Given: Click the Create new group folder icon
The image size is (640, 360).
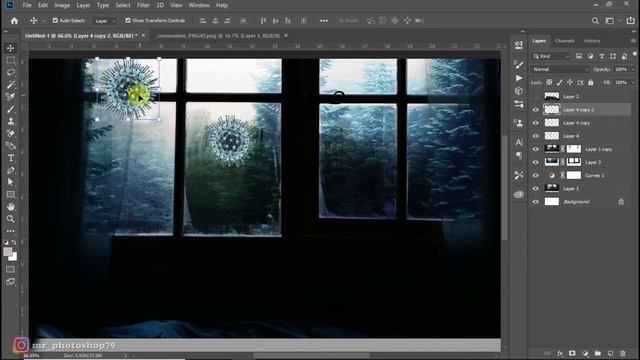Looking at the screenshot, I should (x=598, y=353).
